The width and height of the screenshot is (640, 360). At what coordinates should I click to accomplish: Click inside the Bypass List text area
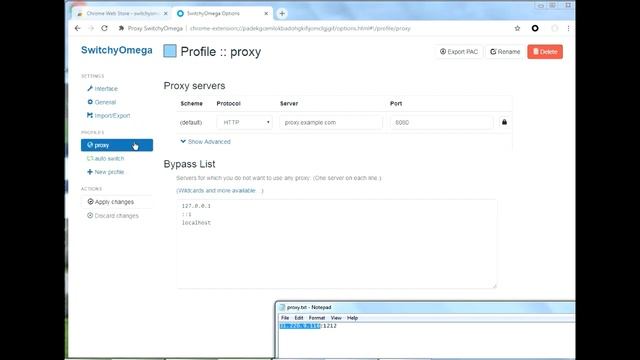point(337,244)
